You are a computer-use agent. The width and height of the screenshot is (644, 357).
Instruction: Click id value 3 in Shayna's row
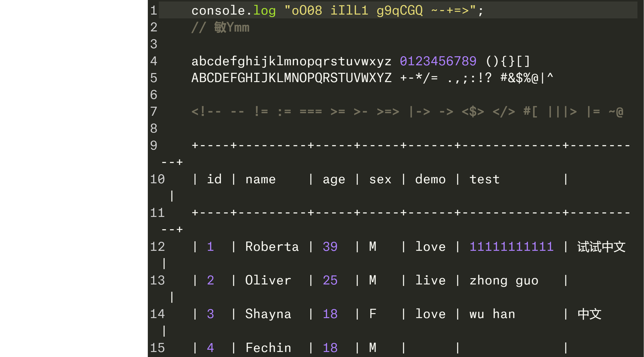coord(210,314)
